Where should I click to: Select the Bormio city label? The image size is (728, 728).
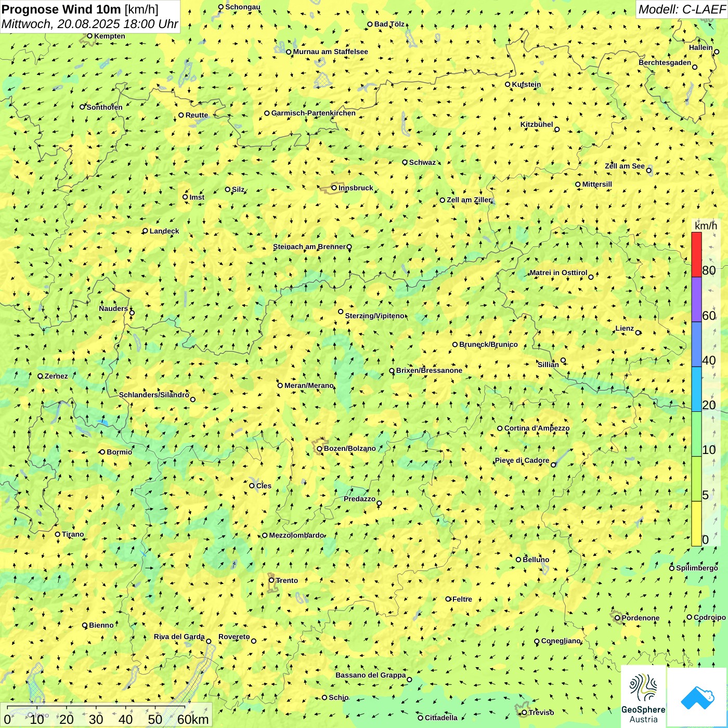119,452
